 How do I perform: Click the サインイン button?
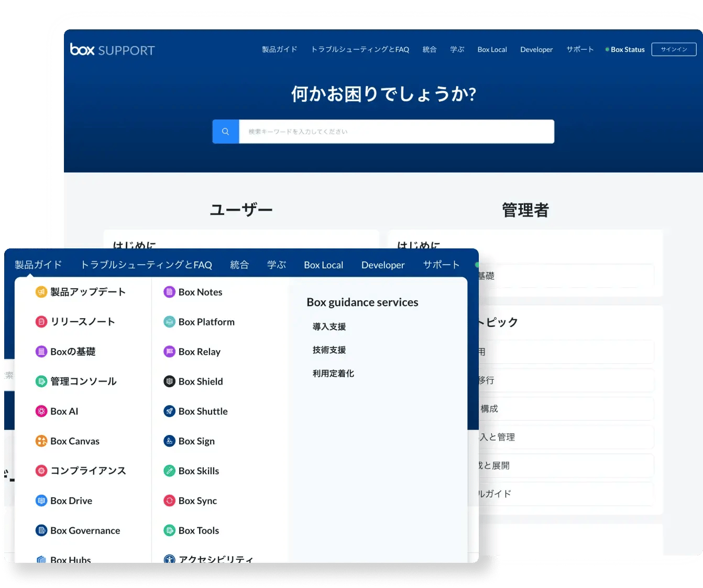click(674, 49)
